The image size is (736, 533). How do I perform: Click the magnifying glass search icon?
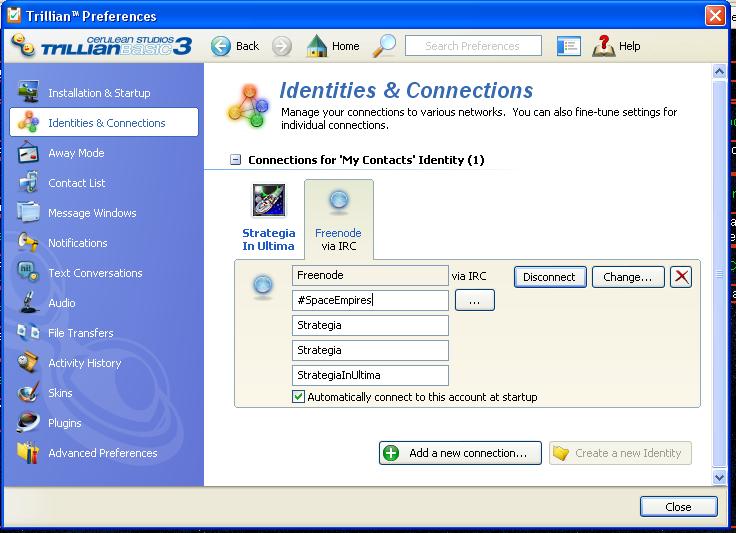(384, 46)
